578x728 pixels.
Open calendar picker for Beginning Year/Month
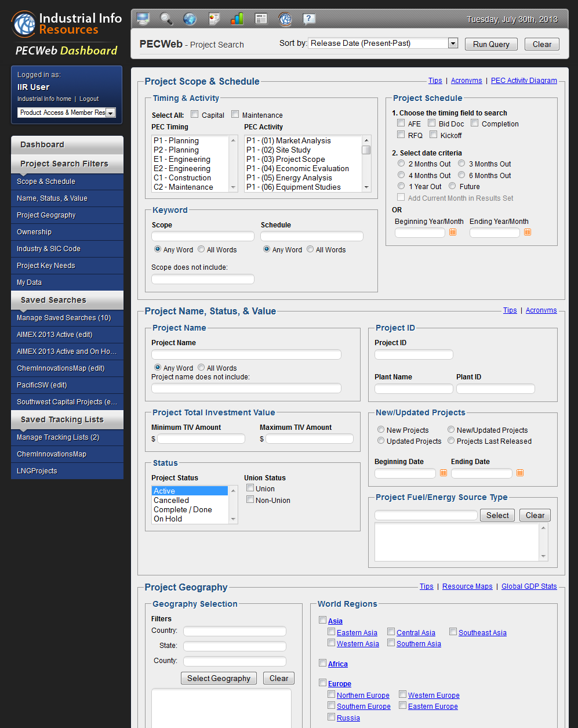point(453,232)
